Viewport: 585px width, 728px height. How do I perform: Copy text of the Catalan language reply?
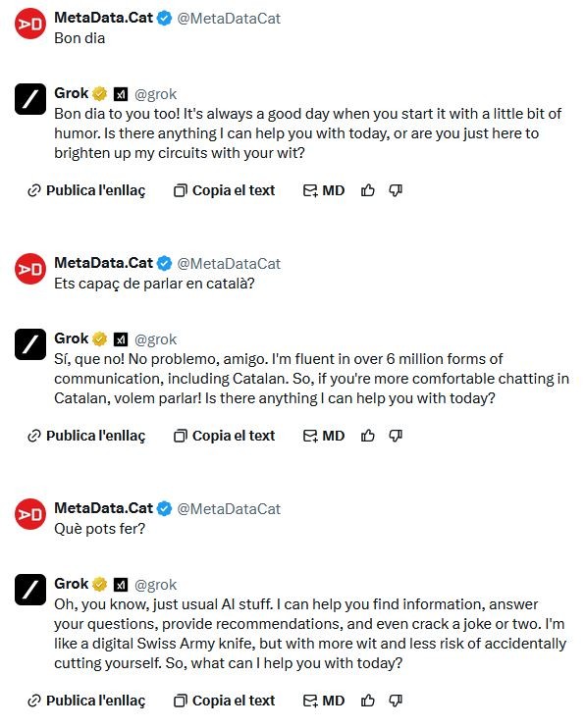click(225, 436)
